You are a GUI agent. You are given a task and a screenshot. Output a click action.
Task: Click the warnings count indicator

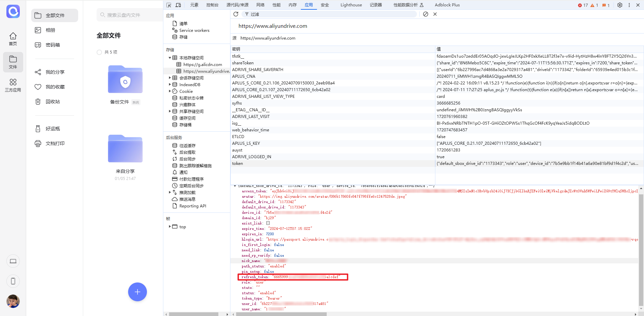pos(594,5)
